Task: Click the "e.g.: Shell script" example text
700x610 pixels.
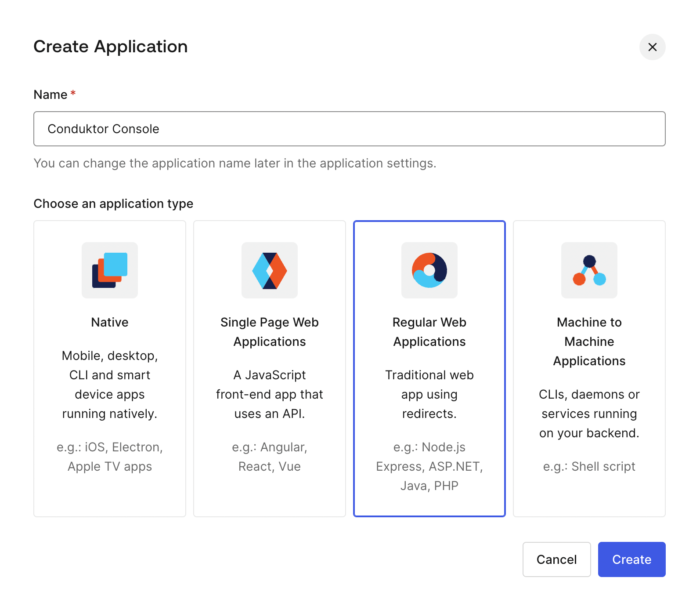Action: coord(589,466)
